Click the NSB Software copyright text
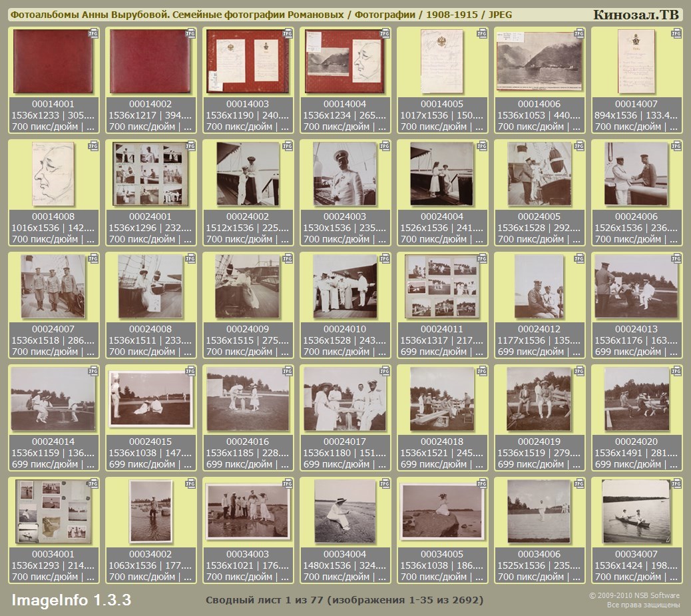 pyautogui.click(x=634, y=595)
